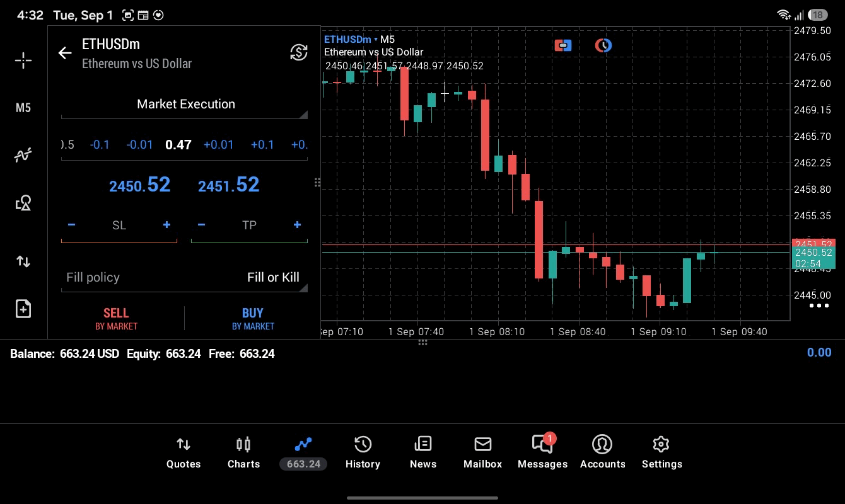Tap the SL stop loss field
This screenshot has height=504, width=845.
[119, 226]
